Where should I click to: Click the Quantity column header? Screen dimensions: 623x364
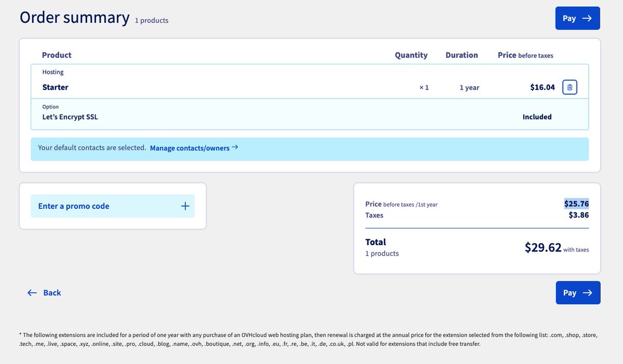pyautogui.click(x=411, y=55)
